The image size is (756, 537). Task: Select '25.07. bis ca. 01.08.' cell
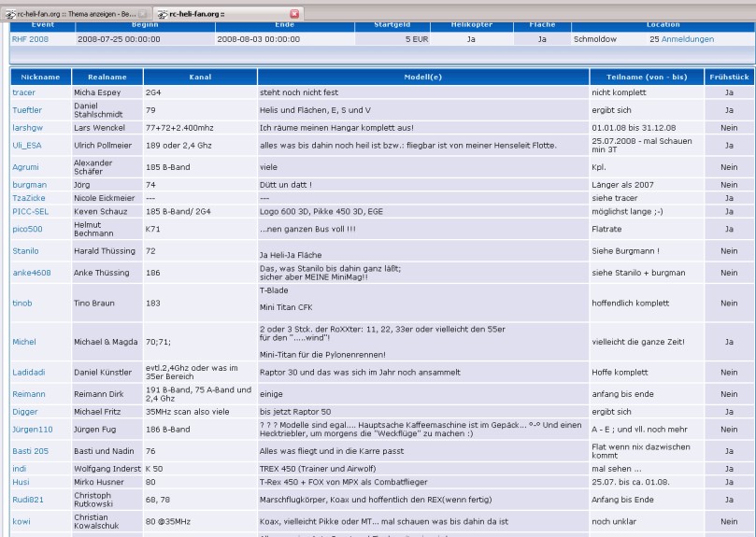[630, 482]
